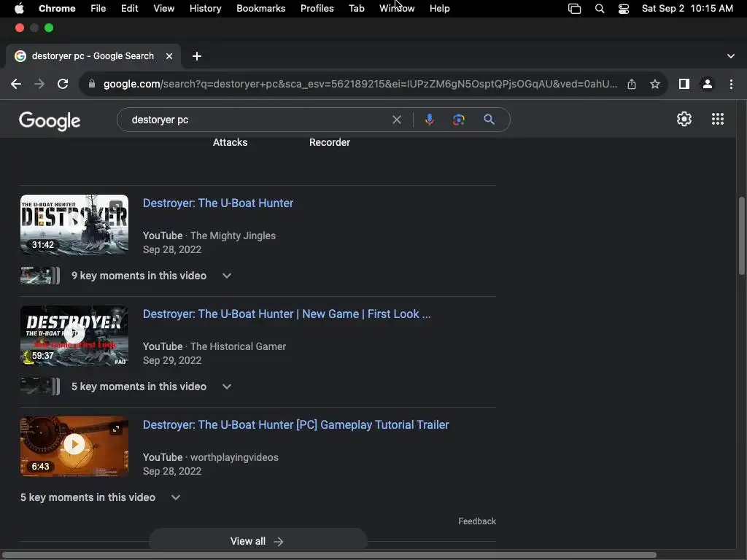Open a new tab with plus button
The width and height of the screenshot is (747, 560).
197,56
